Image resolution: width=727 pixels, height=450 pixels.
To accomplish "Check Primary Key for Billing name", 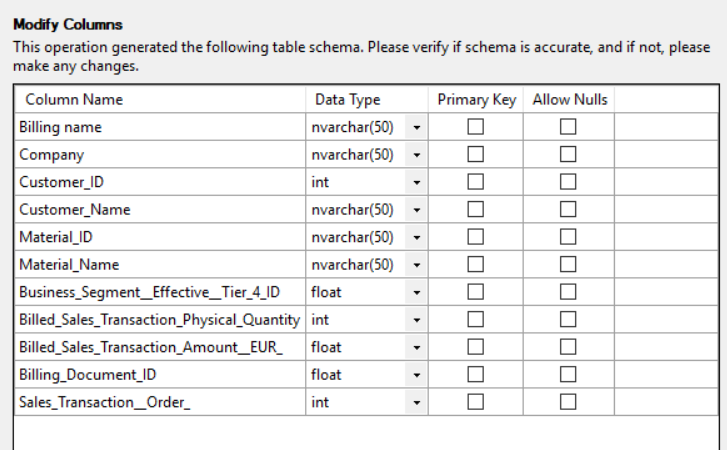I will (x=476, y=127).
